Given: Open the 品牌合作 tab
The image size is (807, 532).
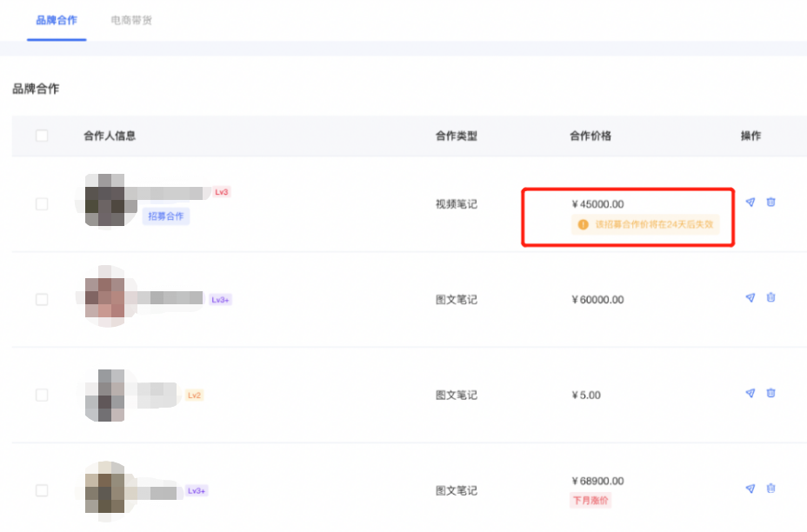Looking at the screenshot, I should click(57, 20).
